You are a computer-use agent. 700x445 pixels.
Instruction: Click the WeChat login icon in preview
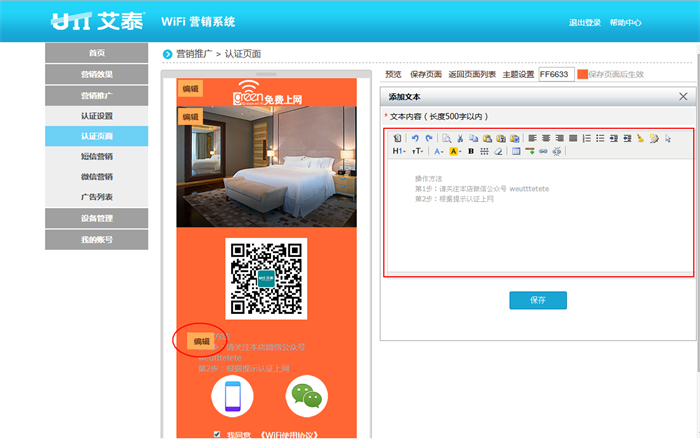tap(307, 396)
